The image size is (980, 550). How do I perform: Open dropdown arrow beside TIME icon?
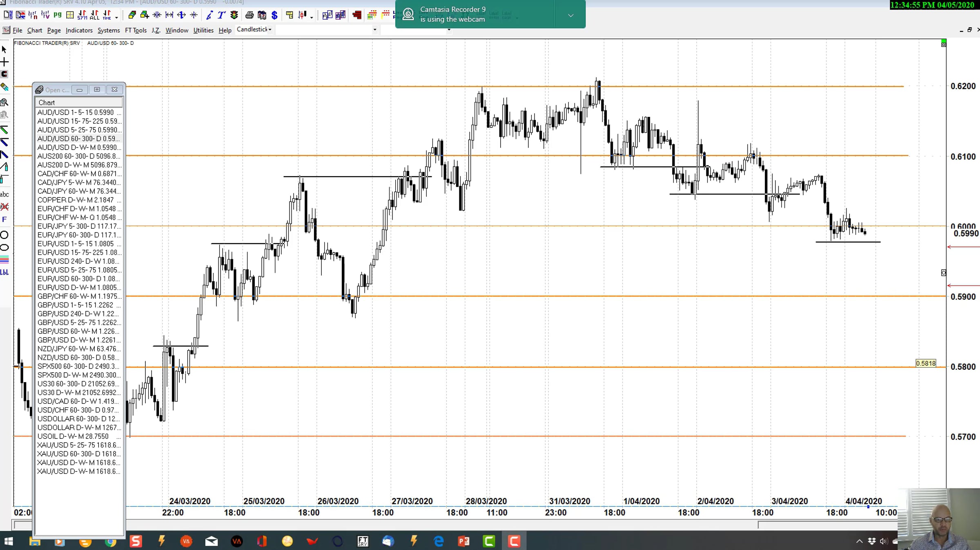point(117,17)
